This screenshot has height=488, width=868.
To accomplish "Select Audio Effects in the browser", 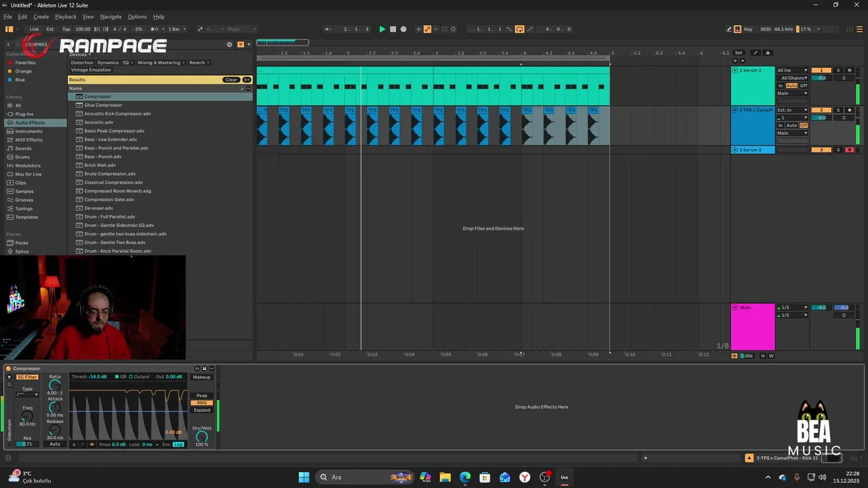I will tap(30, 123).
